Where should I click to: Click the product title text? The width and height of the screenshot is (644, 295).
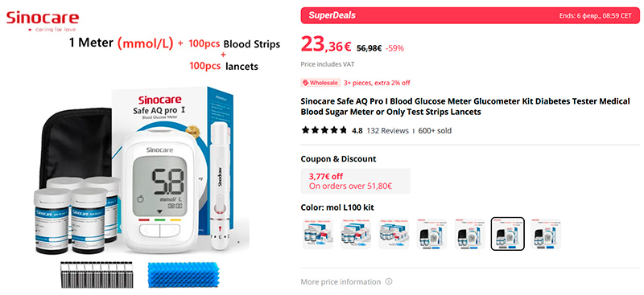point(465,107)
